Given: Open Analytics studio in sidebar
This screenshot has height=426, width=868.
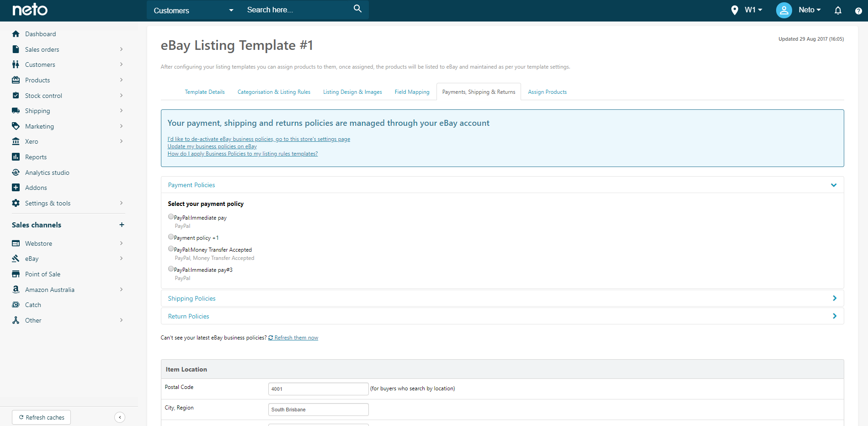Looking at the screenshot, I should click(47, 173).
